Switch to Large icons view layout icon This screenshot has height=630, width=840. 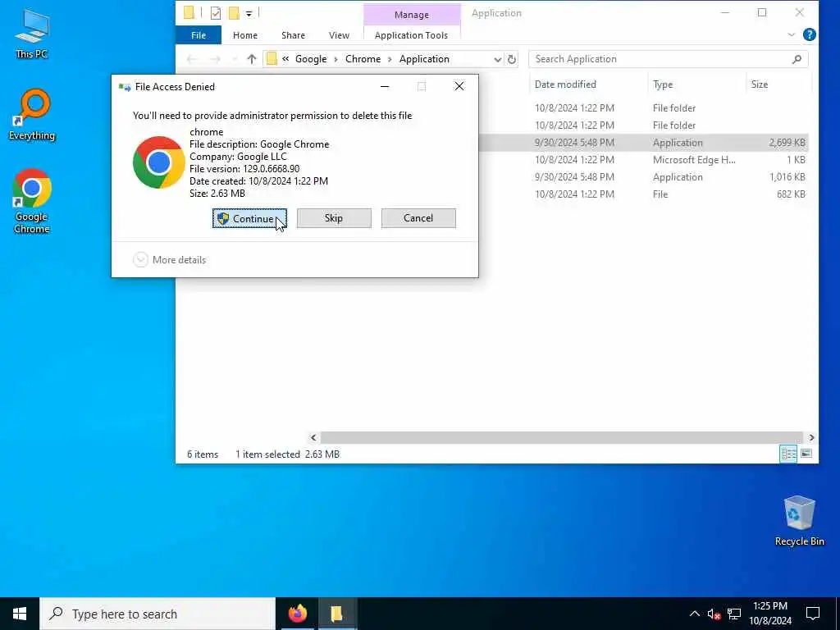pos(806,454)
